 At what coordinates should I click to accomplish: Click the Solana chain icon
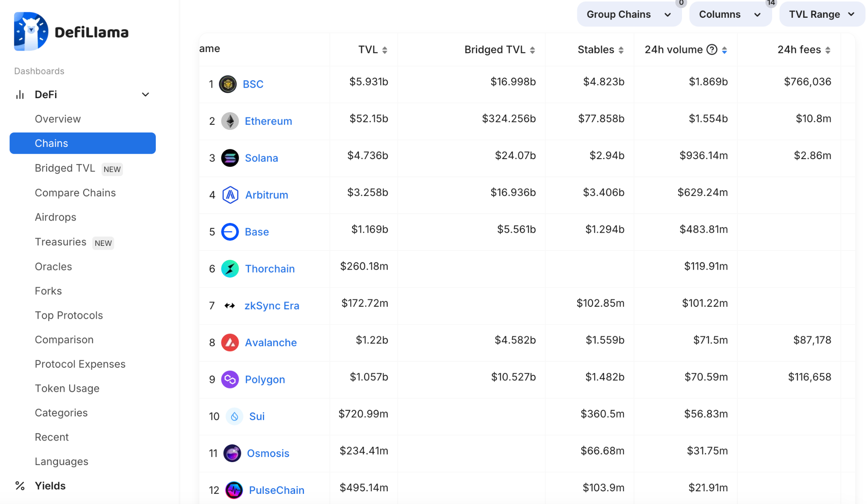[x=230, y=158]
